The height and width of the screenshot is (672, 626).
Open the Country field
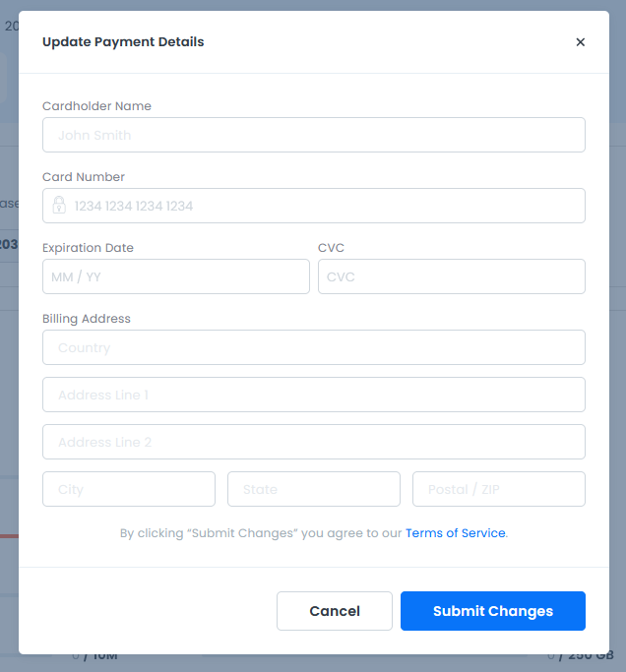(x=313, y=347)
